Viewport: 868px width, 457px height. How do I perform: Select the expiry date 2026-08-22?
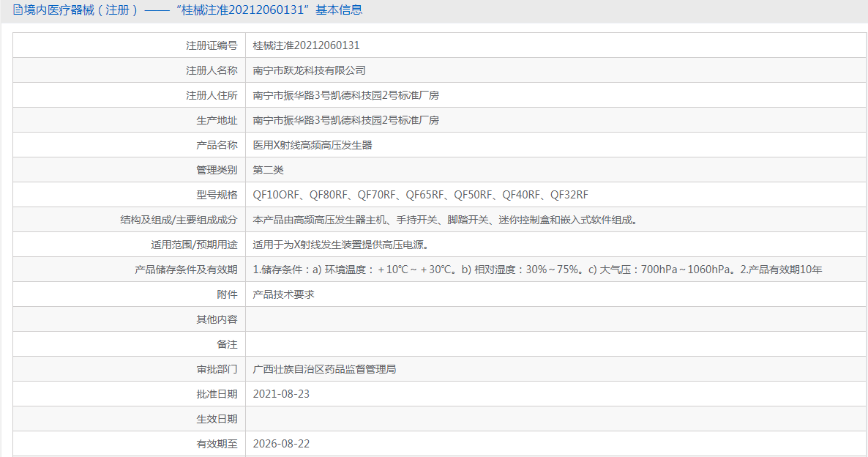pyautogui.click(x=281, y=445)
